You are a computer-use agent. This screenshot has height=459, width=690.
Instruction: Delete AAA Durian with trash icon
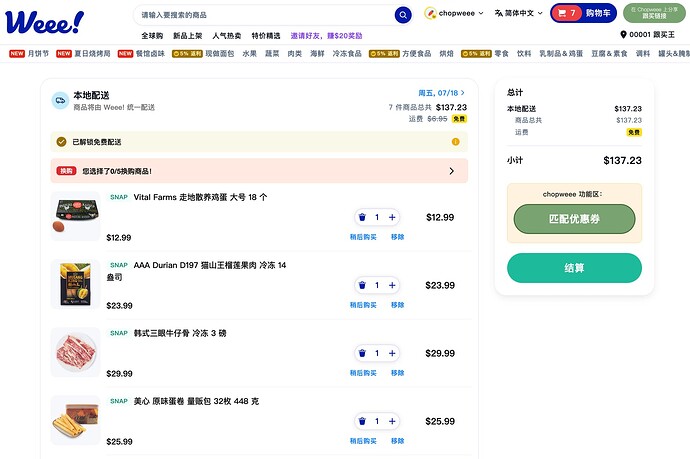coord(362,285)
